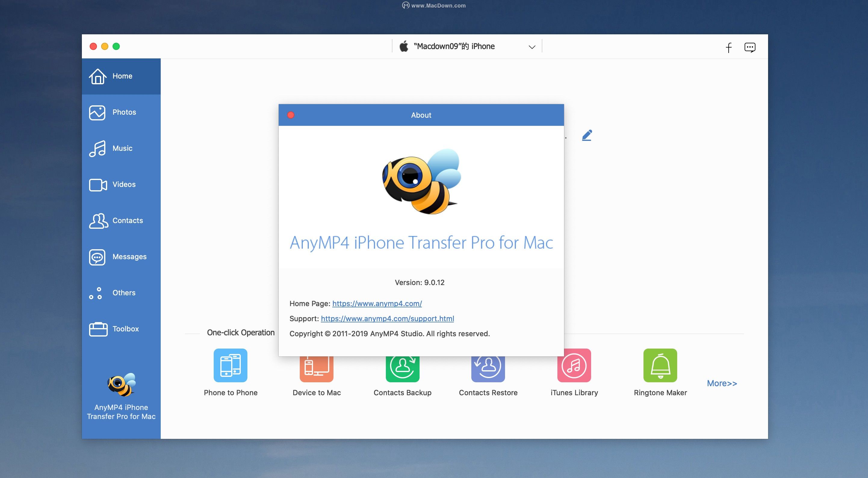The width and height of the screenshot is (868, 478).
Task: Open the feedback chat icon
Action: coord(750,48)
